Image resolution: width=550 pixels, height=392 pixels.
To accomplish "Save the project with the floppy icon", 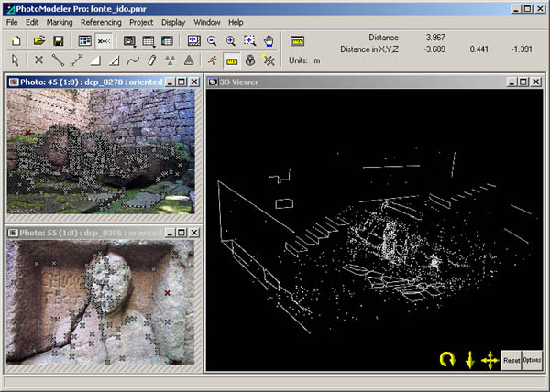I will (x=59, y=41).
